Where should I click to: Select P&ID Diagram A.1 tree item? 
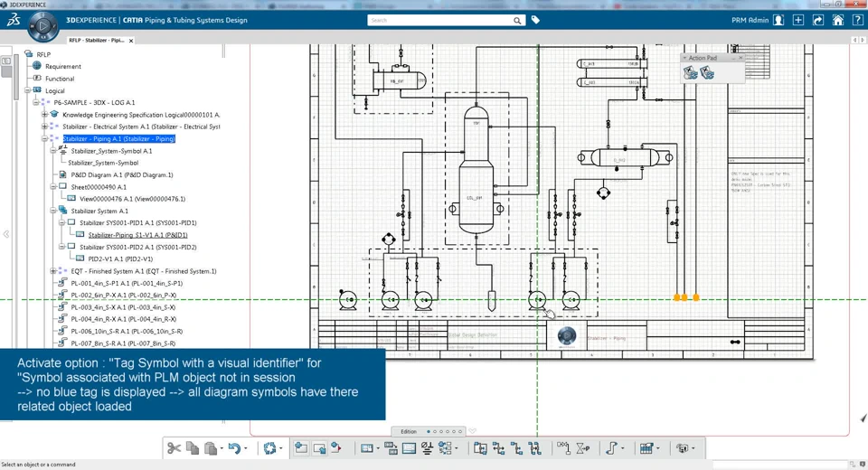coord(122,175)
